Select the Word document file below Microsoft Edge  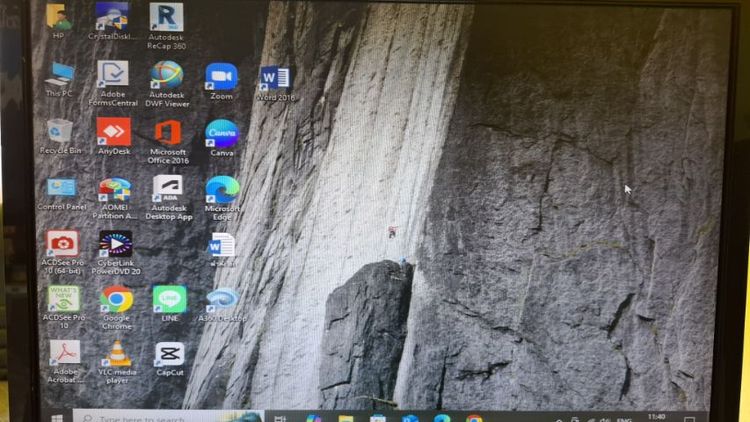(x=222, y=249)
